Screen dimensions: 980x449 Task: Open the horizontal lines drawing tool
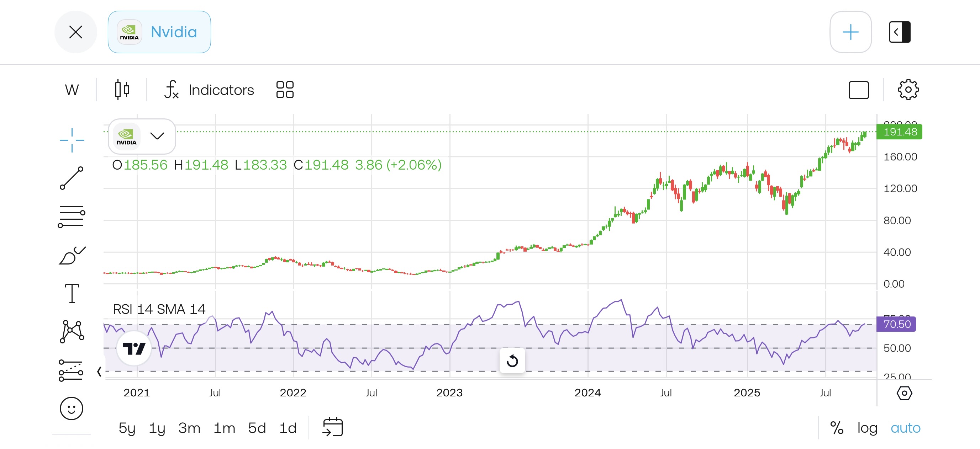coord(72,216)
